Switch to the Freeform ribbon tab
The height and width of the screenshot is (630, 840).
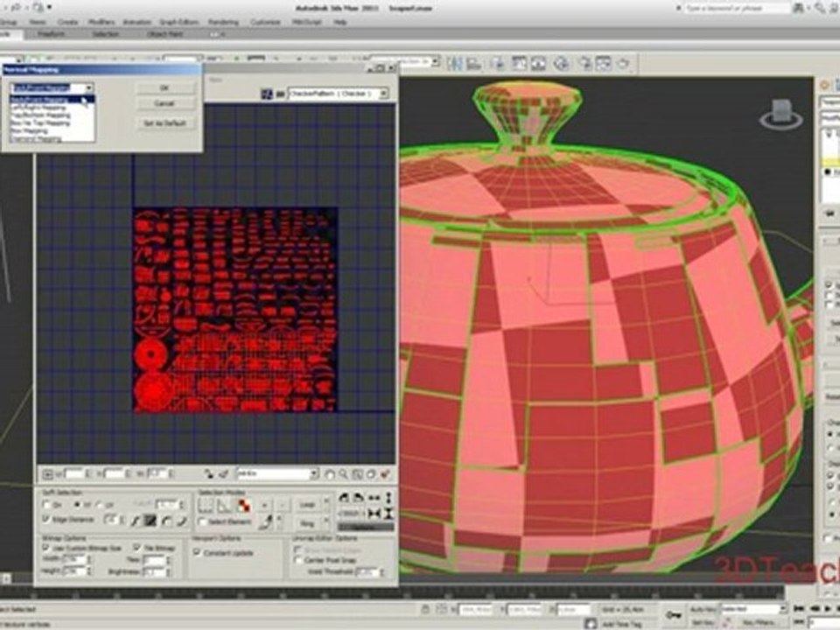click(51, 34)
